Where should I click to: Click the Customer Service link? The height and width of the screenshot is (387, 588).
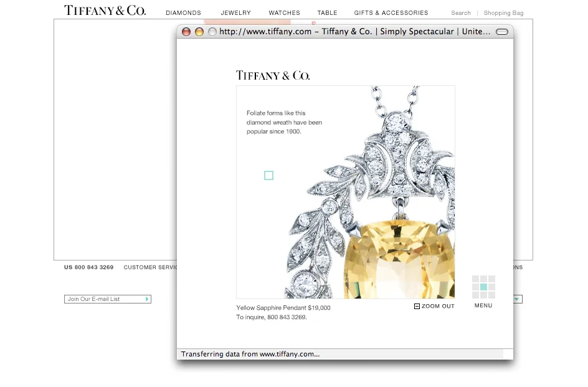point(150,267)
